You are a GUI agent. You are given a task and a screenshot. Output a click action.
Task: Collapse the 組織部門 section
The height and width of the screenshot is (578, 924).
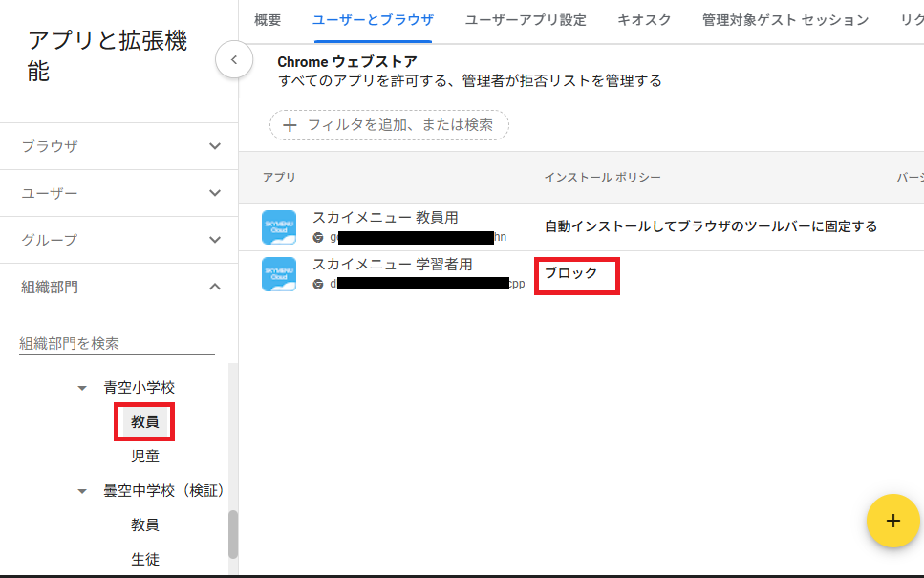[215, 287]
